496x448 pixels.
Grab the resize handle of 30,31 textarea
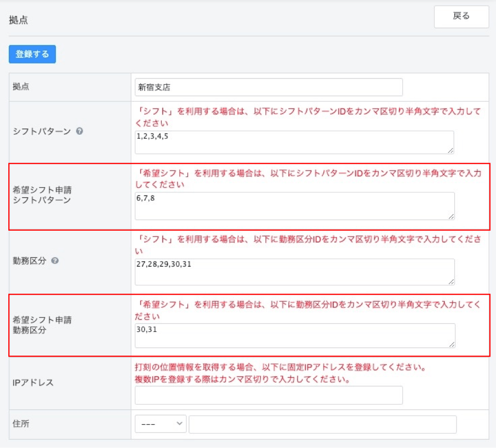click(452, 344)
